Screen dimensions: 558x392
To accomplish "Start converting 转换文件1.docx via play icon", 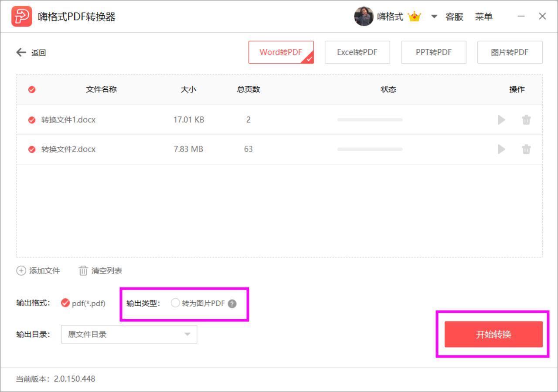I will [501, 120].
